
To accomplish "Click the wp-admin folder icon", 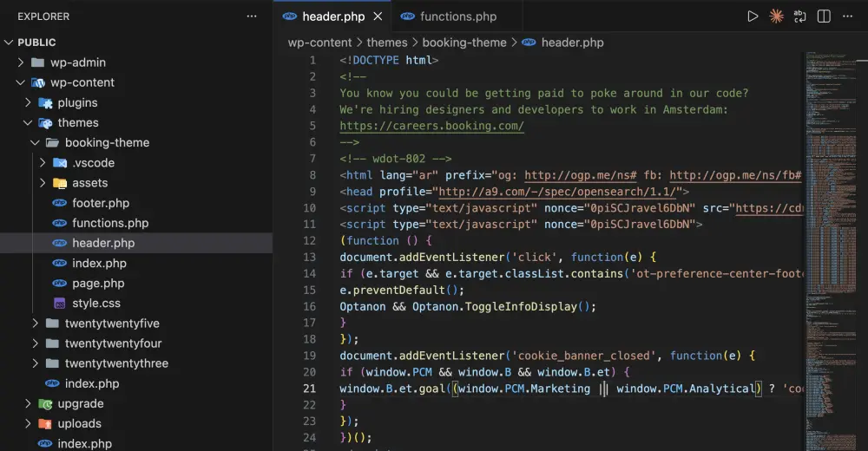I will pos(37,62).
